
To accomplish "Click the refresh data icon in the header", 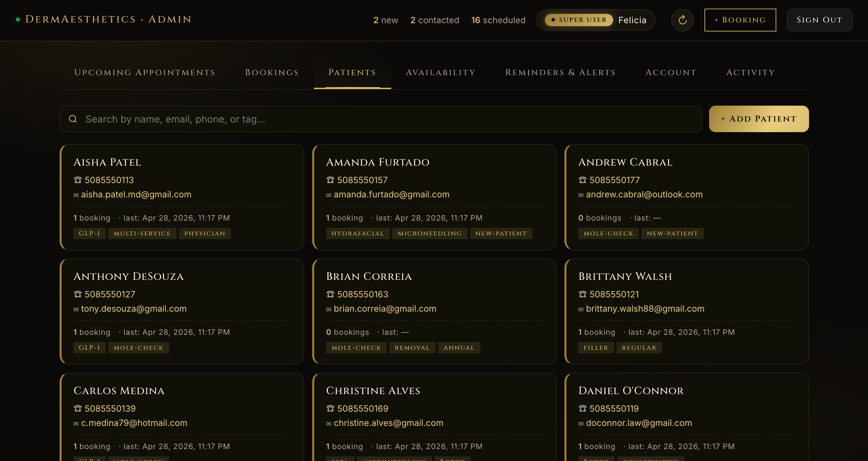I will coord(682,20).
